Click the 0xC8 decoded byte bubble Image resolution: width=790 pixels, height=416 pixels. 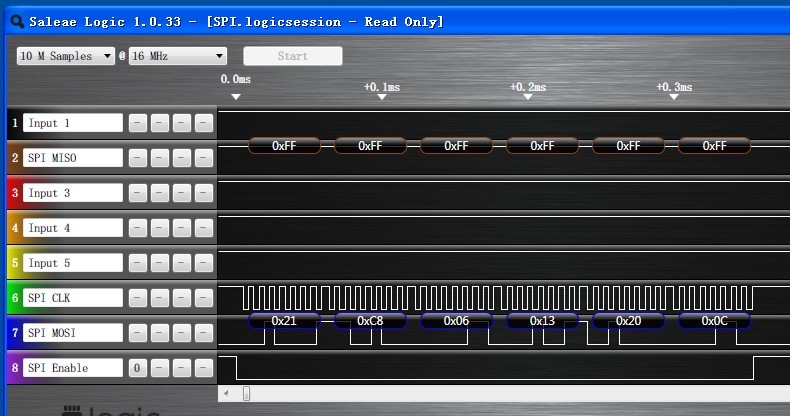point(370,321)
